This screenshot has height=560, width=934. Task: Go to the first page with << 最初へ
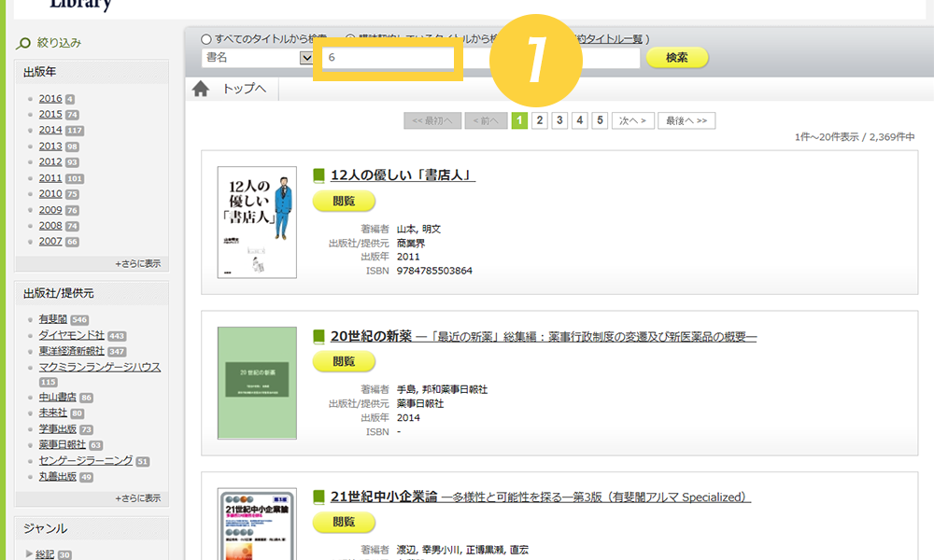coord(432,120)
